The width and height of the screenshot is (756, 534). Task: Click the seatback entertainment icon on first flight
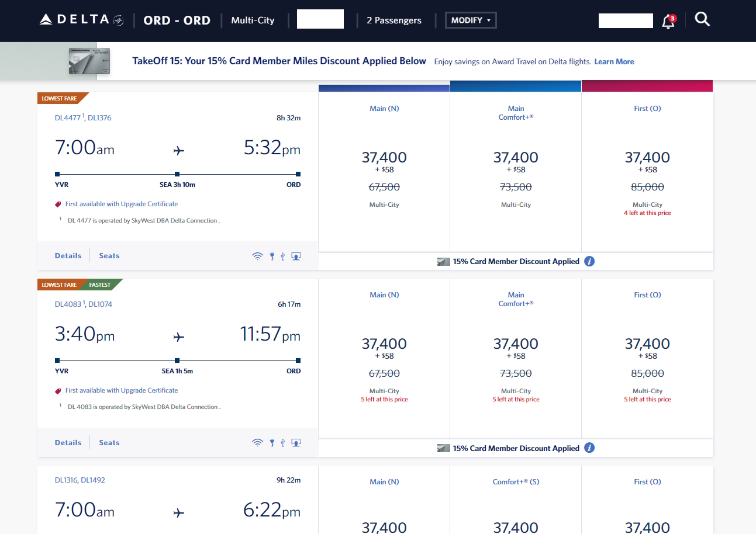[x=296, y=255]
